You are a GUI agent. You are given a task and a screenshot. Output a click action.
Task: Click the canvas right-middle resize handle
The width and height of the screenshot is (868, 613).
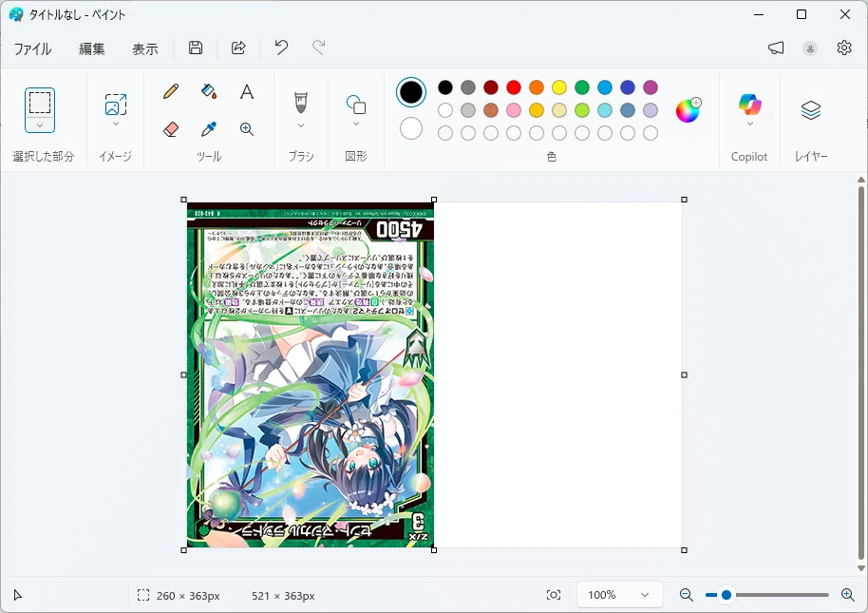coord(684,374)
